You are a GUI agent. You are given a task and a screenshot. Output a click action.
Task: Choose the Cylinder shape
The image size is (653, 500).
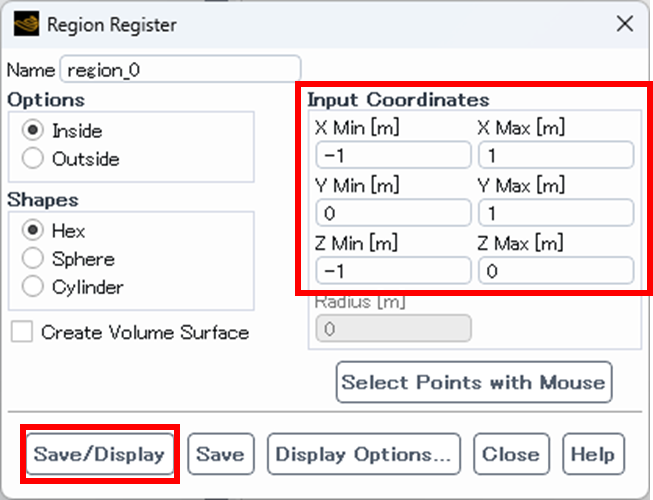click(x=32, y=286)
